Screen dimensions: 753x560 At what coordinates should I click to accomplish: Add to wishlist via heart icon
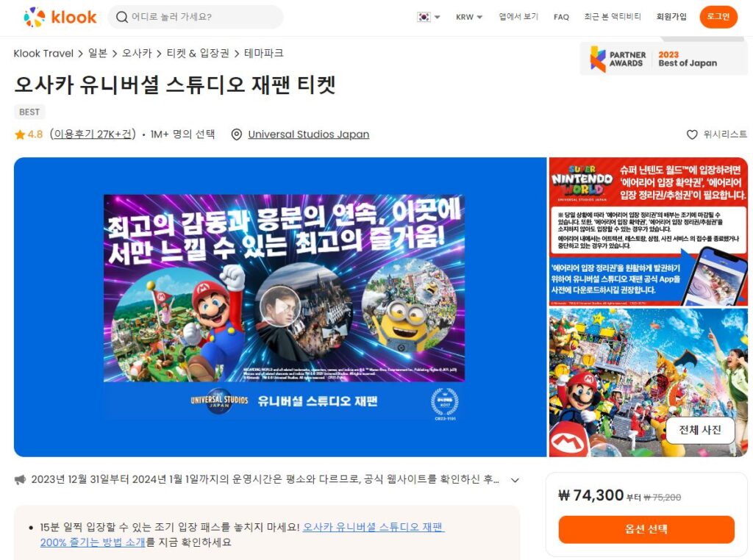(691, 134)
